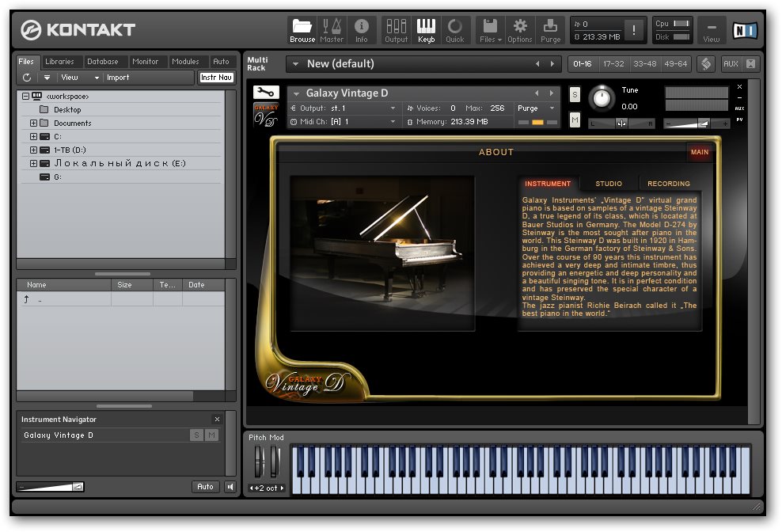The width and height of the screenshot is (782, 532).
Task: Mute the Galaxy Vintage D instrument
Action: [575, 120]
